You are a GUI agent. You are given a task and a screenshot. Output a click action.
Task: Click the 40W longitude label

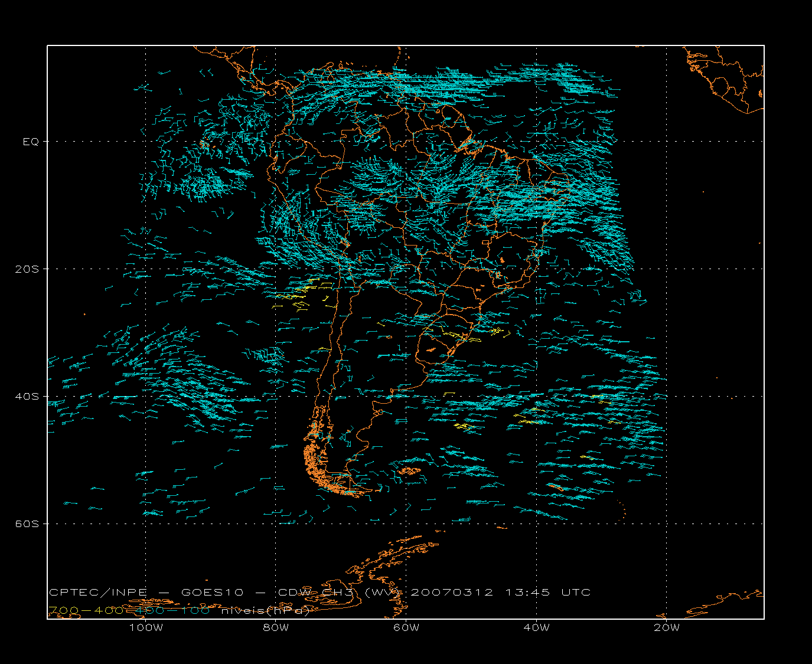[x=536, y=627]
